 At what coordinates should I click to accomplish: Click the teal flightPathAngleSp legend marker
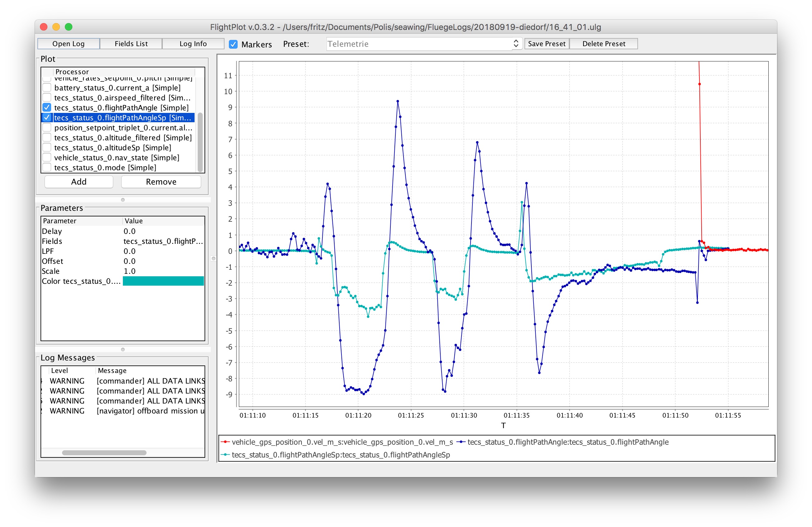pyautogui.click(x=225, y=455)
